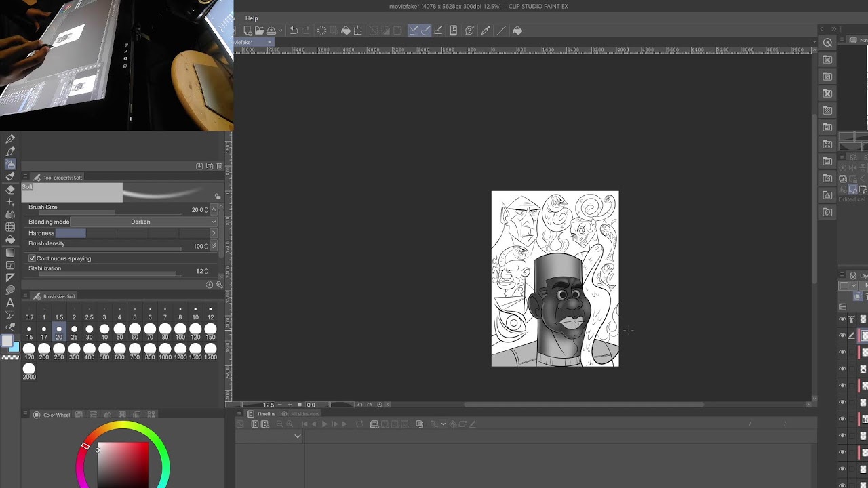This screenshot has height=488, width=868.
Task: Select the transparent color checkered swatch
Action: pos(10,357)
